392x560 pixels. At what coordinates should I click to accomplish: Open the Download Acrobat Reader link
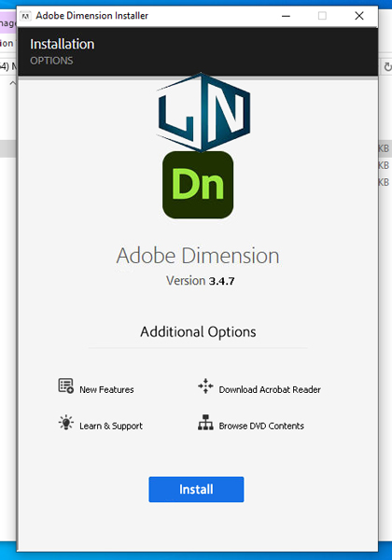click(x=270, y=389)
